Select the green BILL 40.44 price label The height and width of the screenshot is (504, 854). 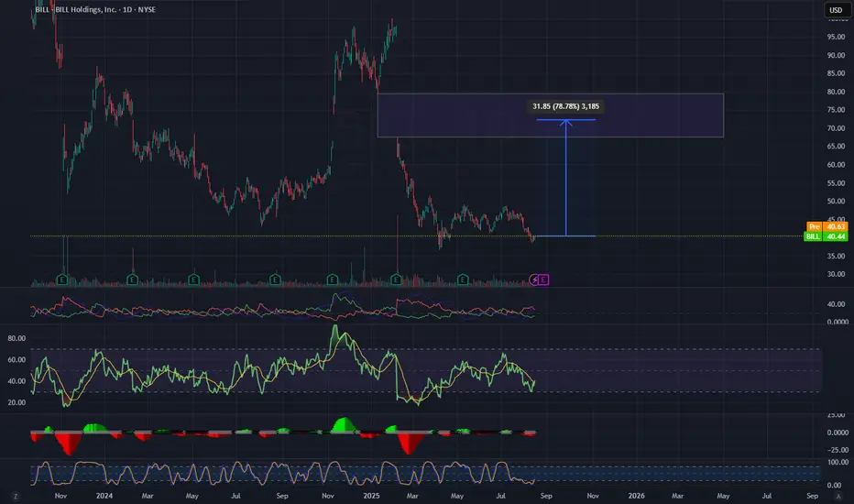[826, 236]
